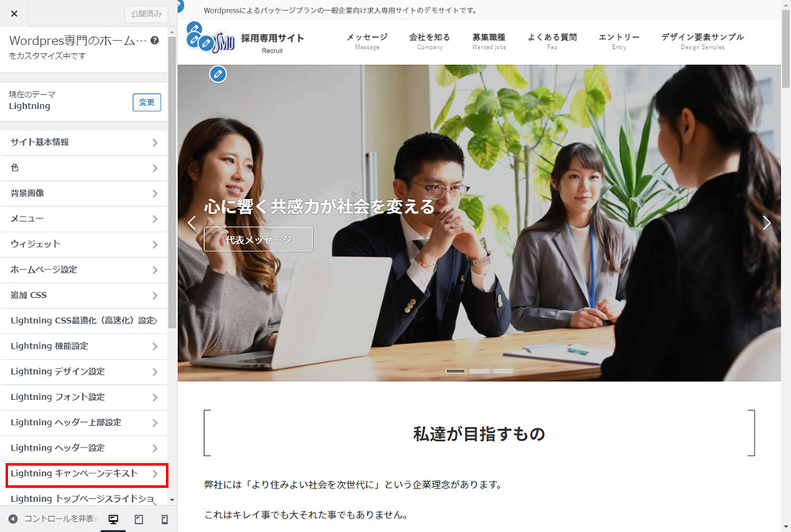Go to the previous slide using the left arrow

(191, 223)
